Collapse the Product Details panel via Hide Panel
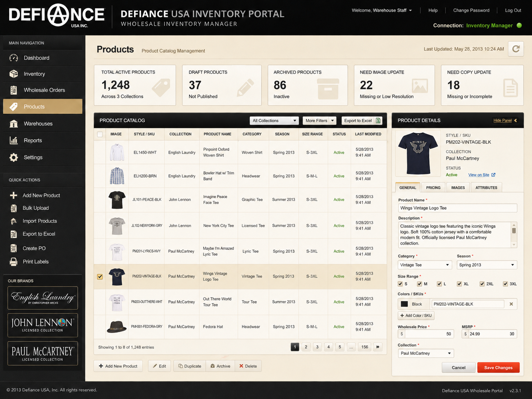The height and width of the screenshot is (399, 532). click(505, 121)
